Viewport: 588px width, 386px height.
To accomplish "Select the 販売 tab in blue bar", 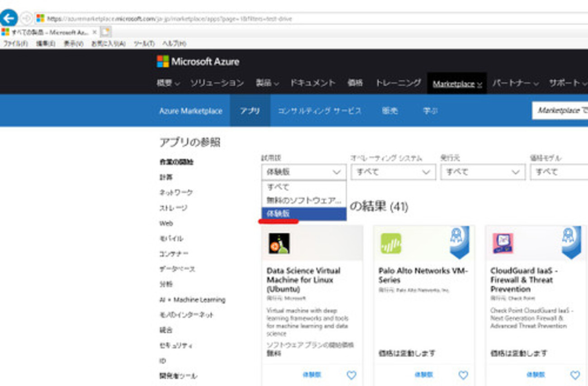I will [390, 111].
